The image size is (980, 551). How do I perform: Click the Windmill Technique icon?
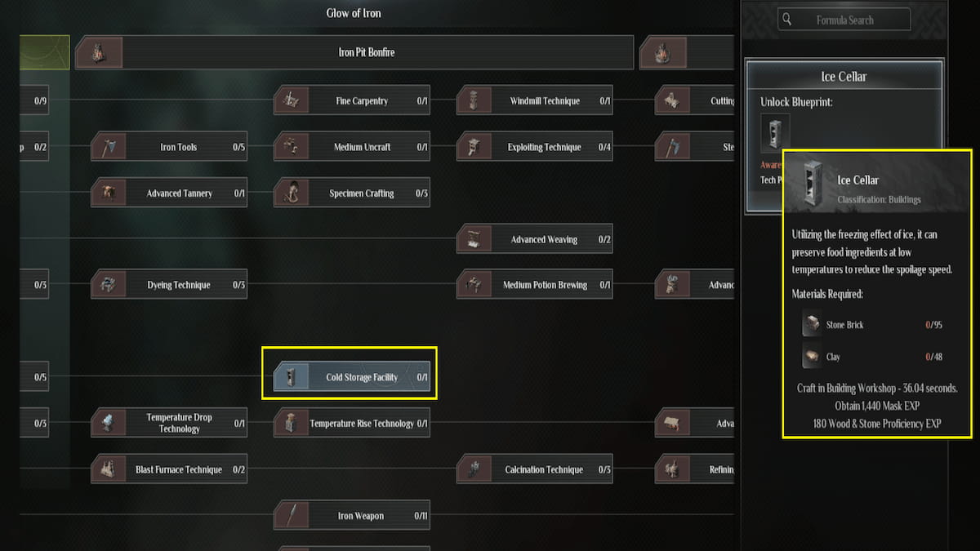(474, 101)
